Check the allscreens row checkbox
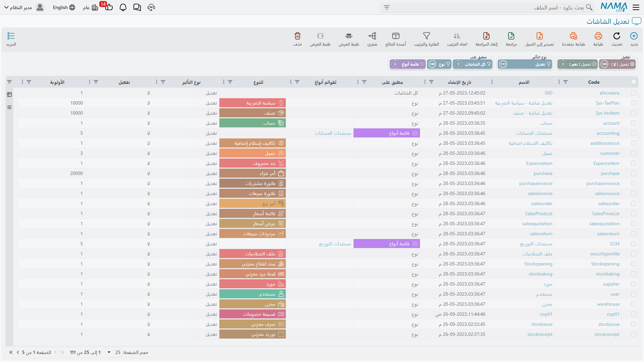The height and width of the screenshot is (362, 644). [633, 93]
